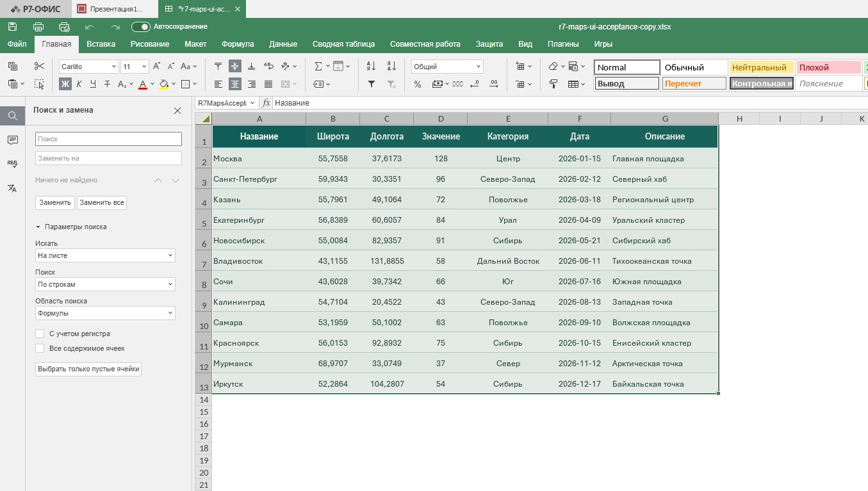The width and height of the screenshot is (868, 491).
Task: Justify cell text
Action: pos(268,84)
